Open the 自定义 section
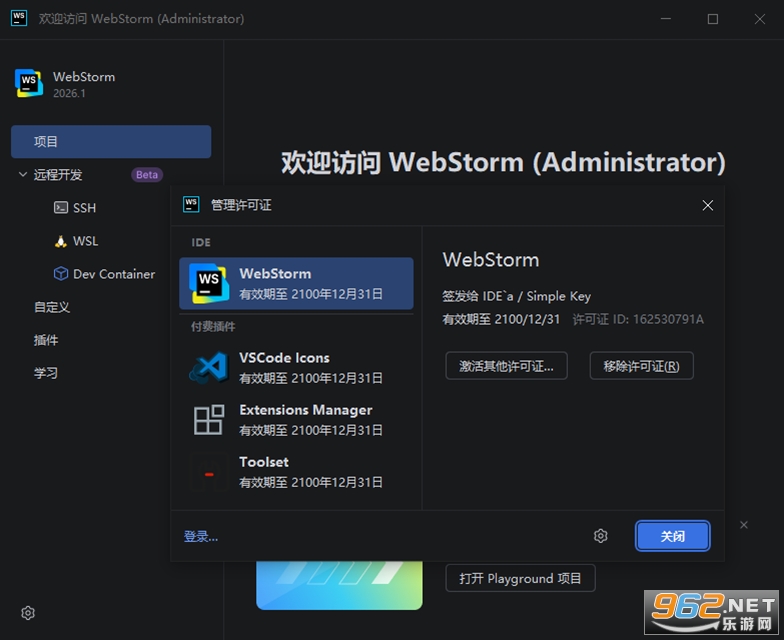Screen dimensions: 784x640 (x=52, y=307)
